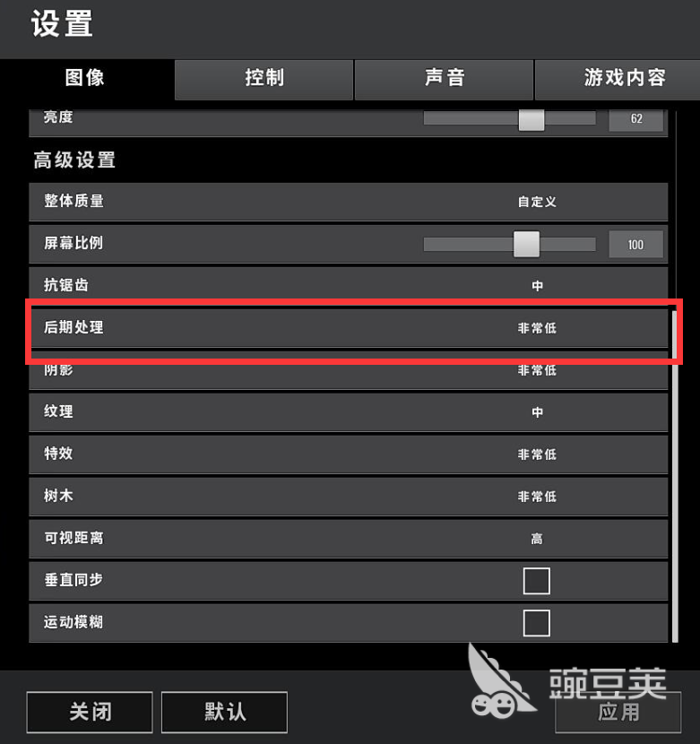Change the 纹理 quality value
Screen dimensions: 700x744
(x=537, y=411)
